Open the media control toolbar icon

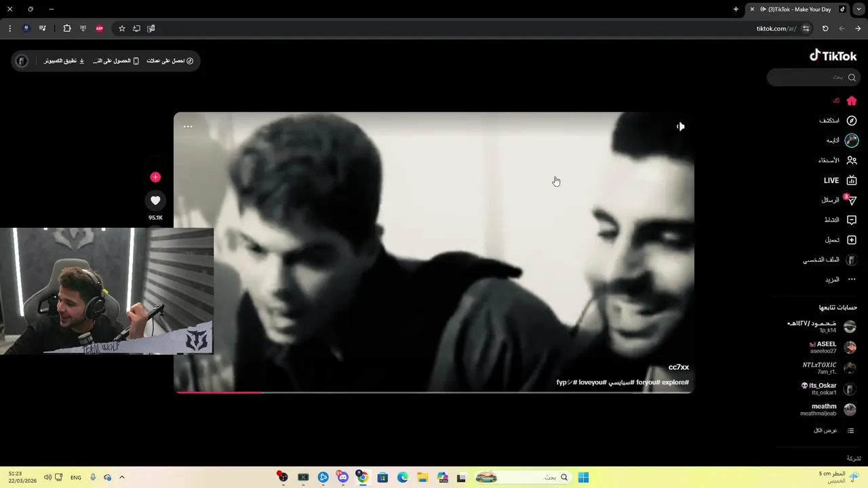tap(43, 28)
